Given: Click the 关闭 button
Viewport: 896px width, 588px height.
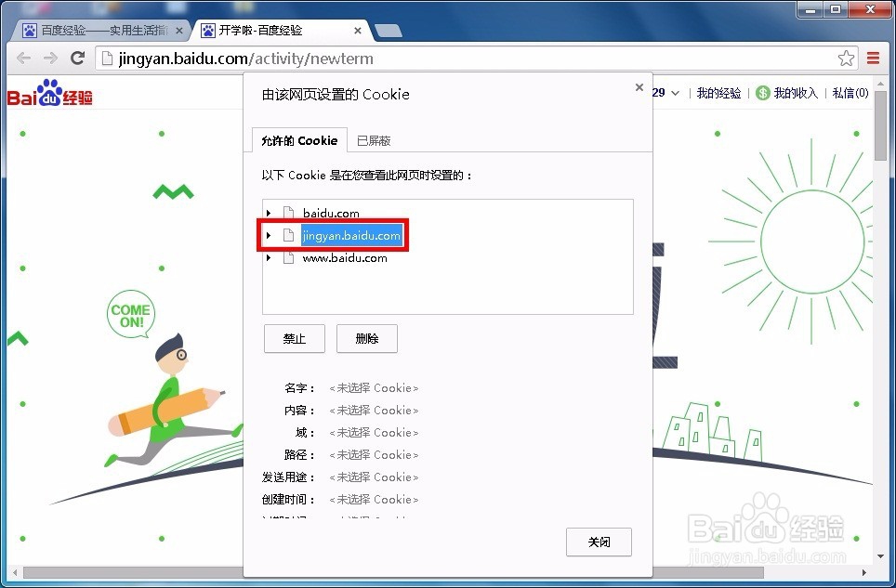Looking at the screenshot, I should click(599, 542).
